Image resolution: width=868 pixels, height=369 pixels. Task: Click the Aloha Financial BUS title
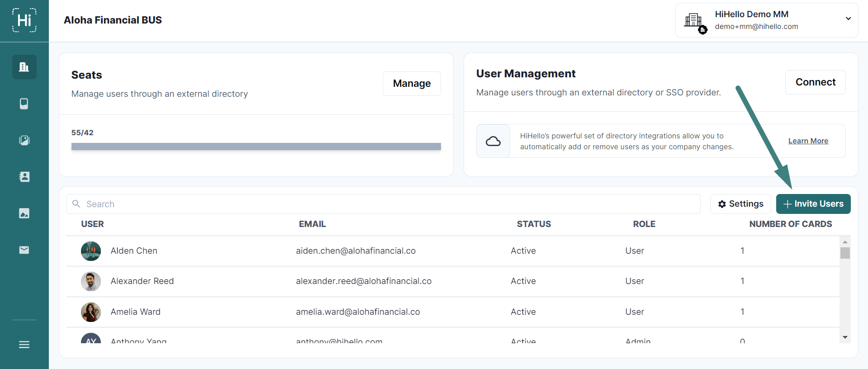pos(113,20)
